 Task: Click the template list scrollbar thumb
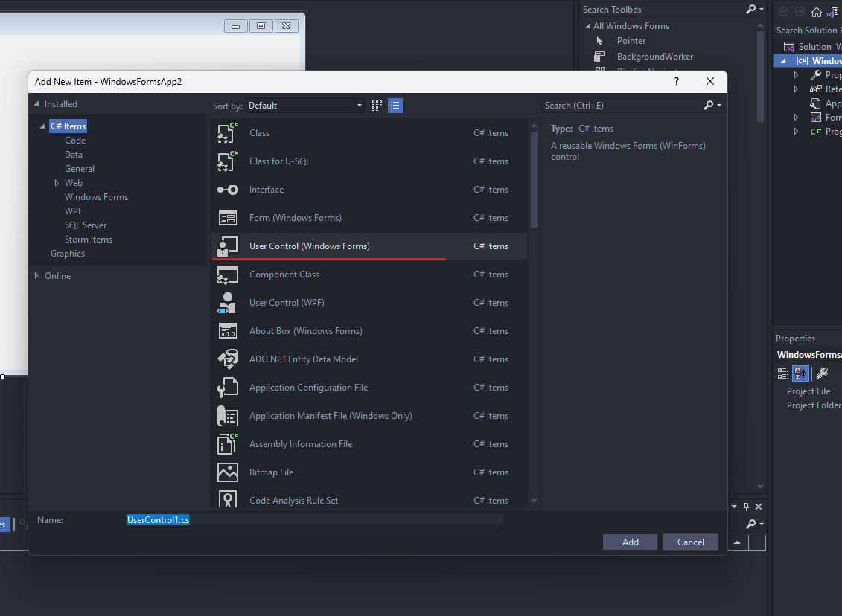point(534,180)
